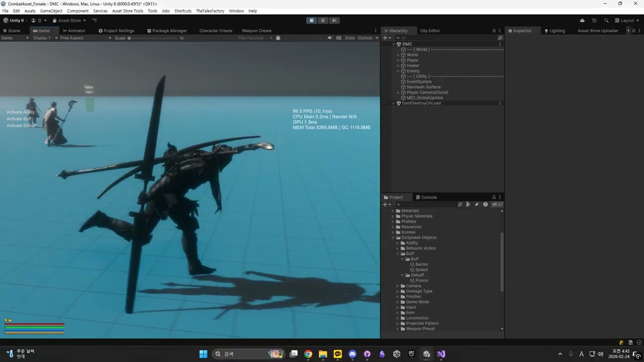The width and height of the screenshot is (644, 362).
Task: Expand the World object in Hierarchy
Action: tap(398, 55)
